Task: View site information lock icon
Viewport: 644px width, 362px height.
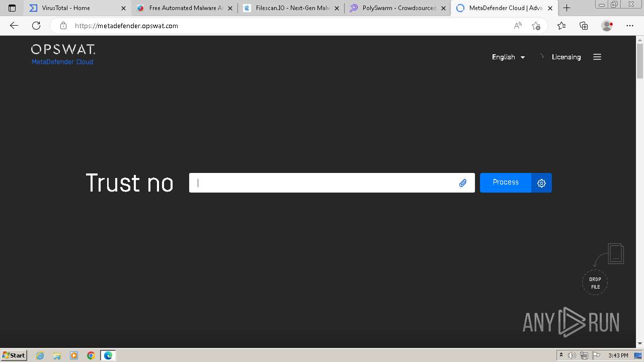Action: 63,26
